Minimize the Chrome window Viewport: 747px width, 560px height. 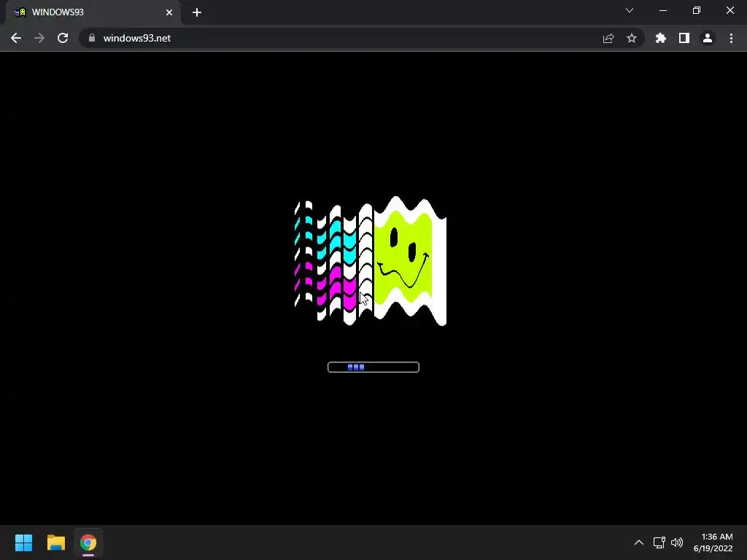tap(663, 10)
